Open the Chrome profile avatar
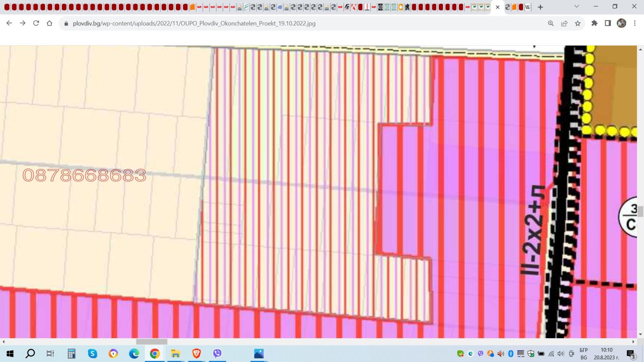Screen dimensions: 644x362 click(x=621, y=23)
